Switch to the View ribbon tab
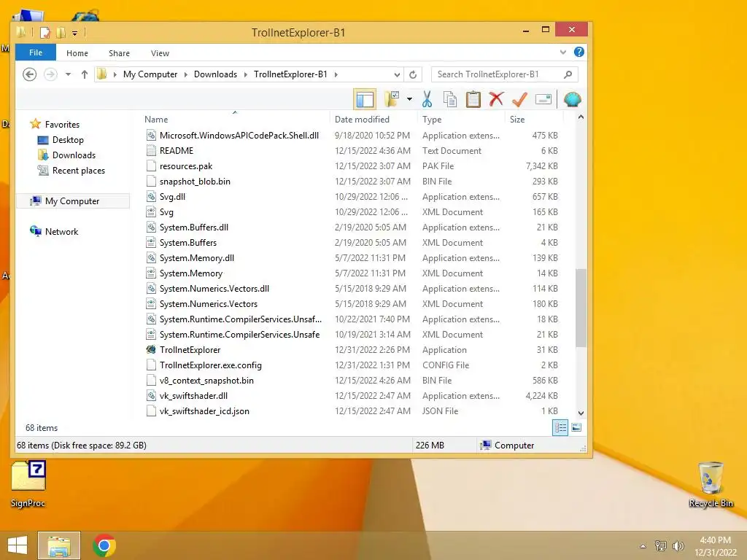Screen dimensions: 747x560 tap(160, 52)
